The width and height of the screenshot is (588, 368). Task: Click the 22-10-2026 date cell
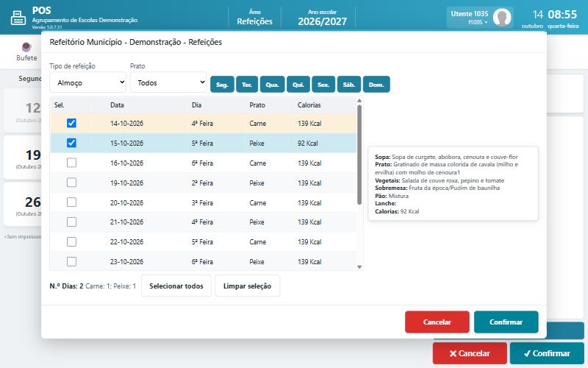click(x=126, y=242)
